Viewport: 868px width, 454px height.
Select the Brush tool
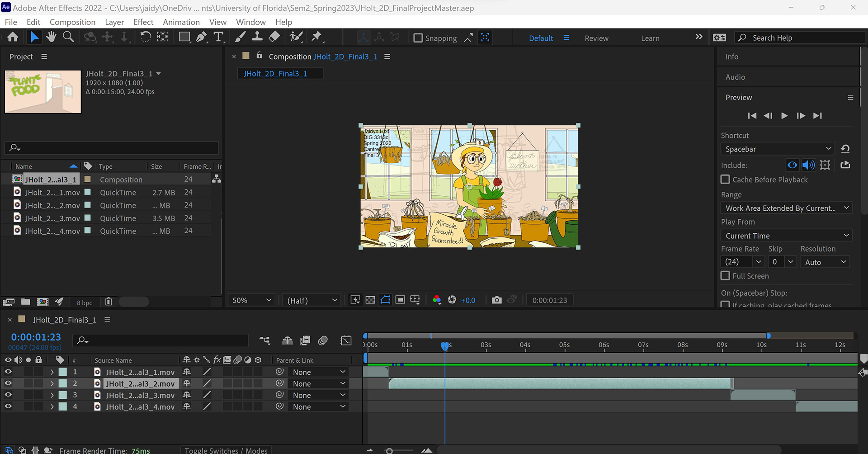click(240, 37)
